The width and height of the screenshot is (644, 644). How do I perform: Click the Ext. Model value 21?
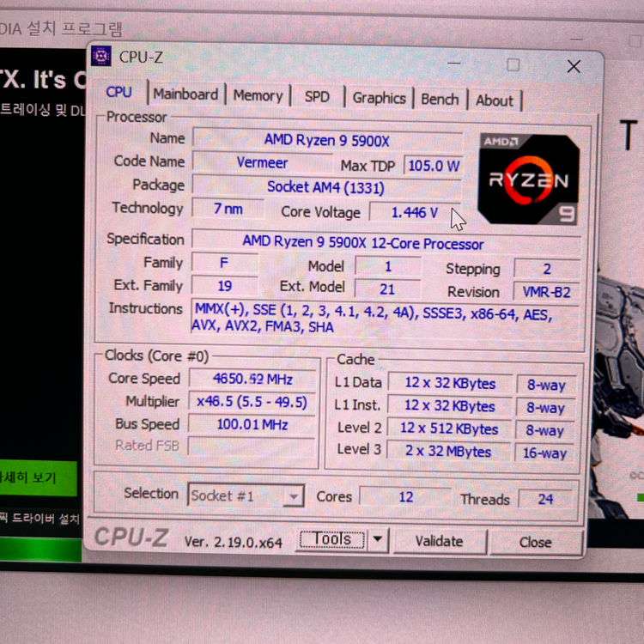point(387,289)
